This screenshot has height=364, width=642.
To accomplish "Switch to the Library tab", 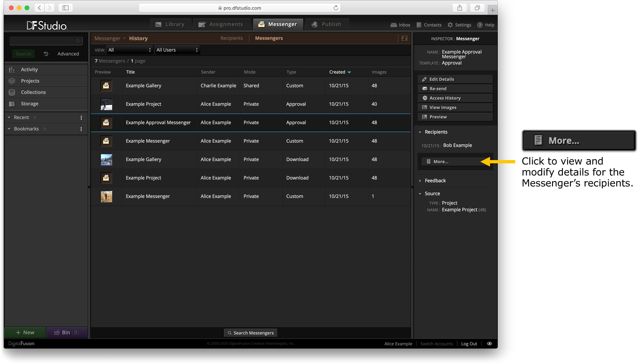I will 171,24.
